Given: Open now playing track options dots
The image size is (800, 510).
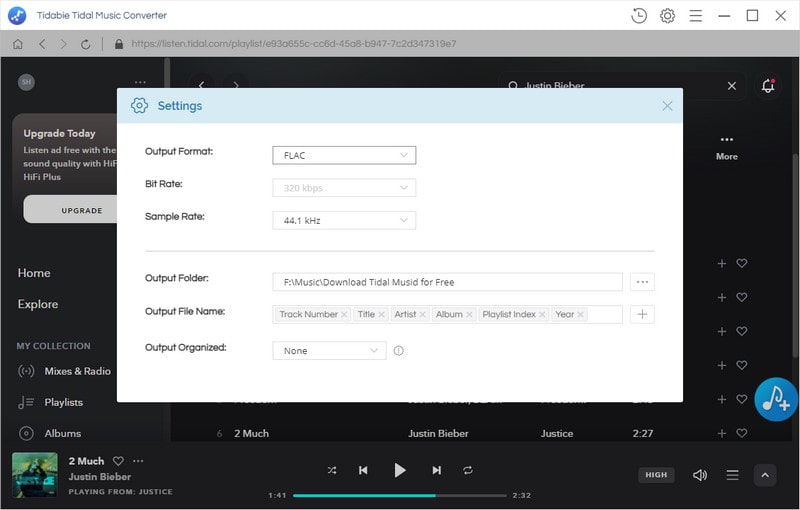Looking at the screenshot, I should pos(138,461).
